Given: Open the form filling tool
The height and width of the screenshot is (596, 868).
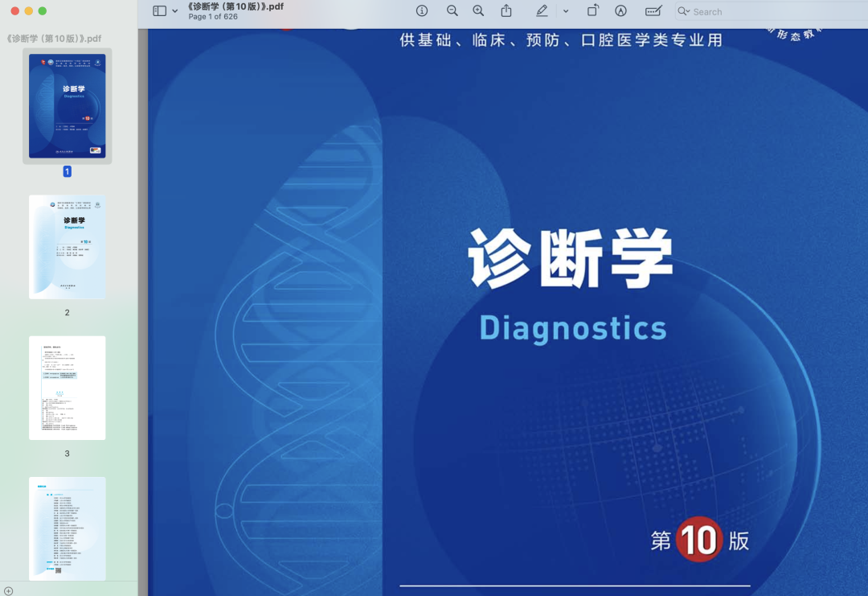Looking at the screenshot, I should 653,11.
